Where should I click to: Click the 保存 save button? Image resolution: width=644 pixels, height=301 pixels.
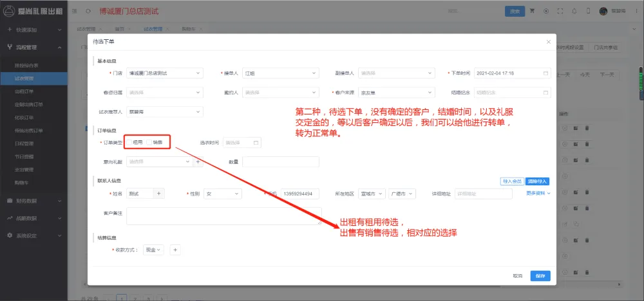tap(540, 275)
